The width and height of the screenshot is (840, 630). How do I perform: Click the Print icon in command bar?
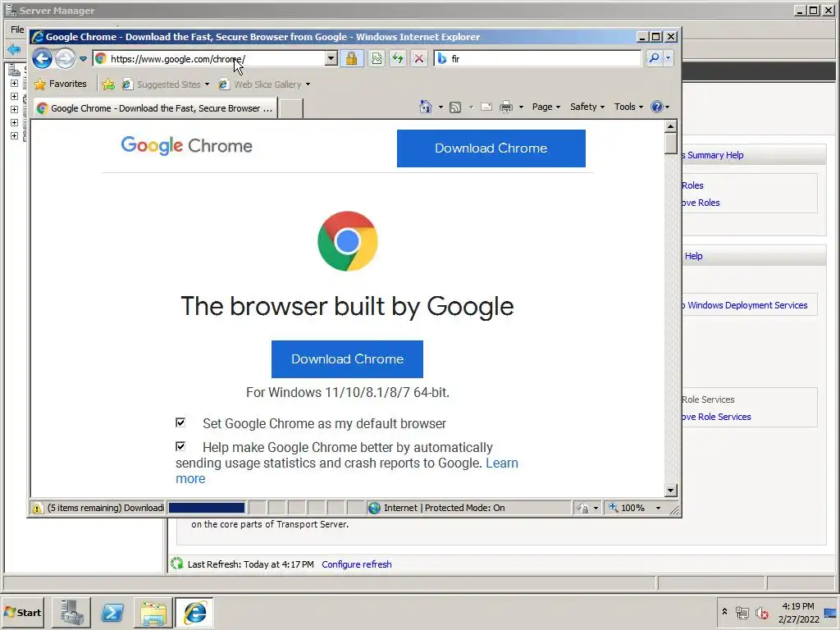coord(505,107)
